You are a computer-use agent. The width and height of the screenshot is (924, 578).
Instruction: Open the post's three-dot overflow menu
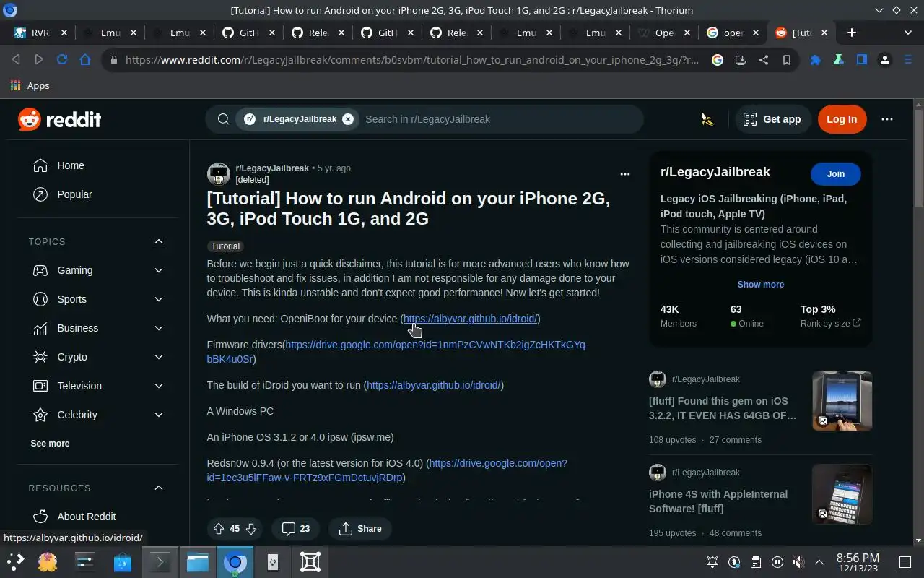625,174
